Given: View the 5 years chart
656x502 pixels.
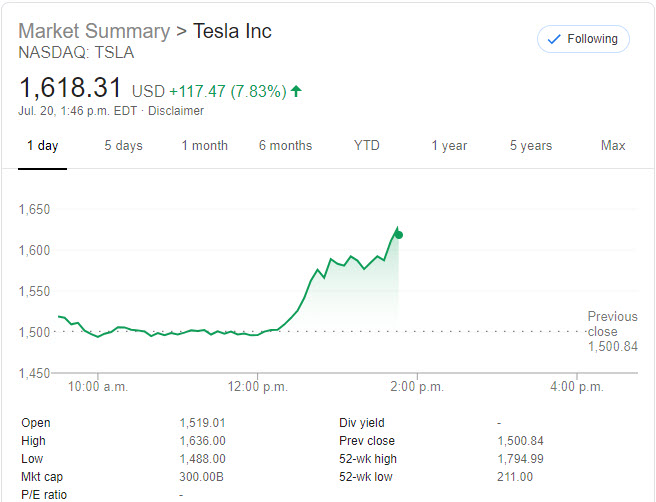Looking at the screenshot, I should coord(530,146).
